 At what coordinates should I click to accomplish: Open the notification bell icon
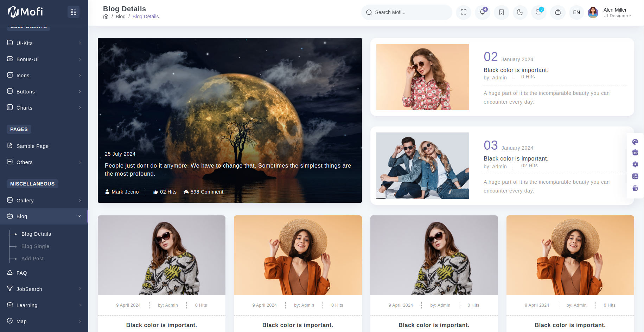click(482, 12)
